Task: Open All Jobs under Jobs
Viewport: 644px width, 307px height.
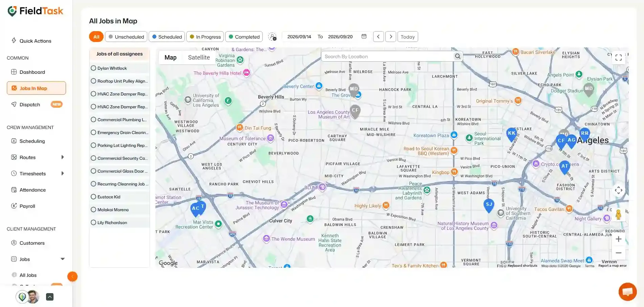Action: [28, 275]
